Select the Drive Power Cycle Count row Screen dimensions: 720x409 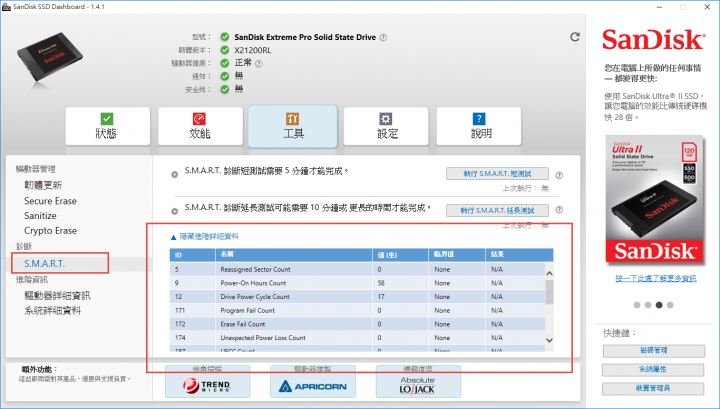357,297
